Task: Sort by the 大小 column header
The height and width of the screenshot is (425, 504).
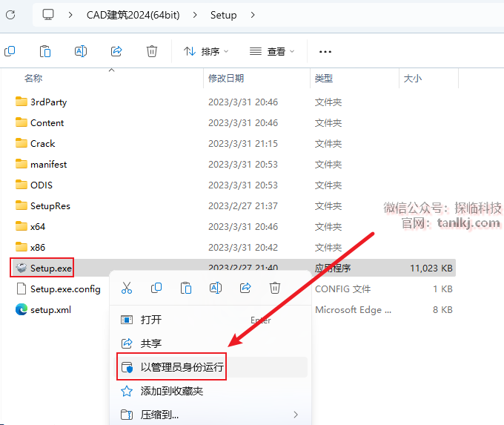Action: 412,78
